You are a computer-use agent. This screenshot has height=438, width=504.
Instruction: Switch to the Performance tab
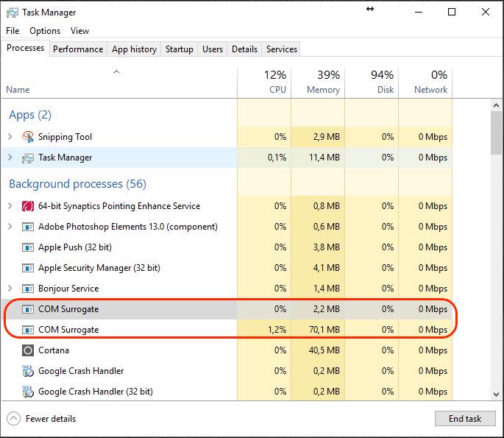pos(78,49)
